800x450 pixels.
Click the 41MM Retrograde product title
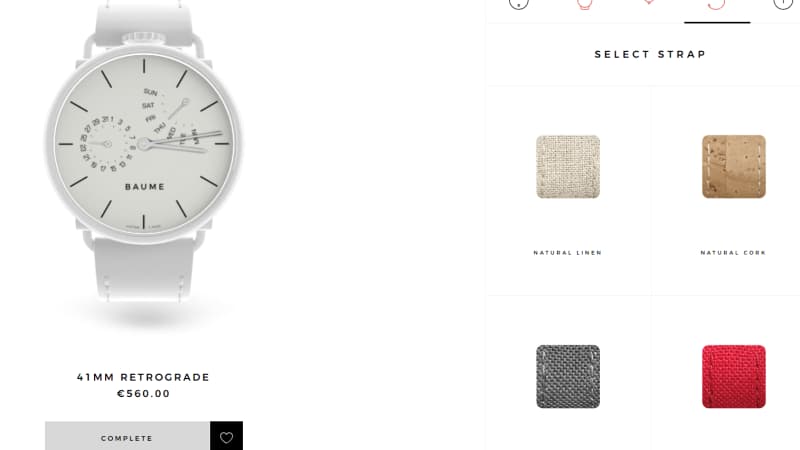point(143,377)
